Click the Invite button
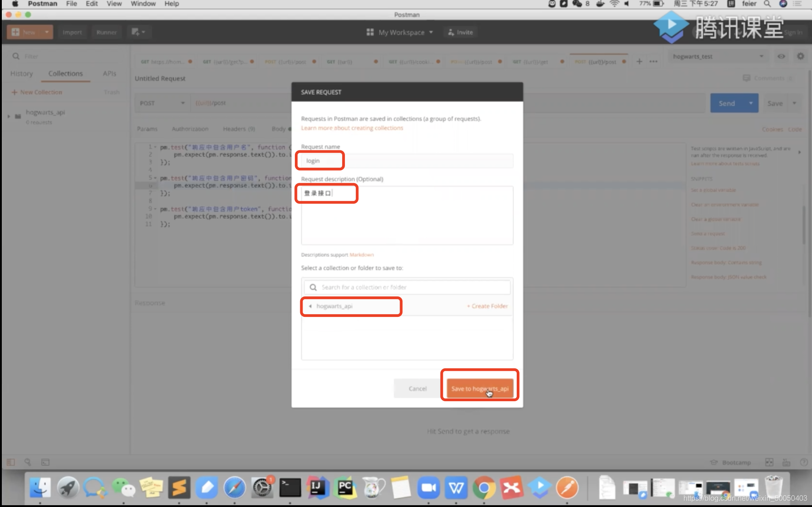This screenshot has width=812, height=507. point(461,32)
